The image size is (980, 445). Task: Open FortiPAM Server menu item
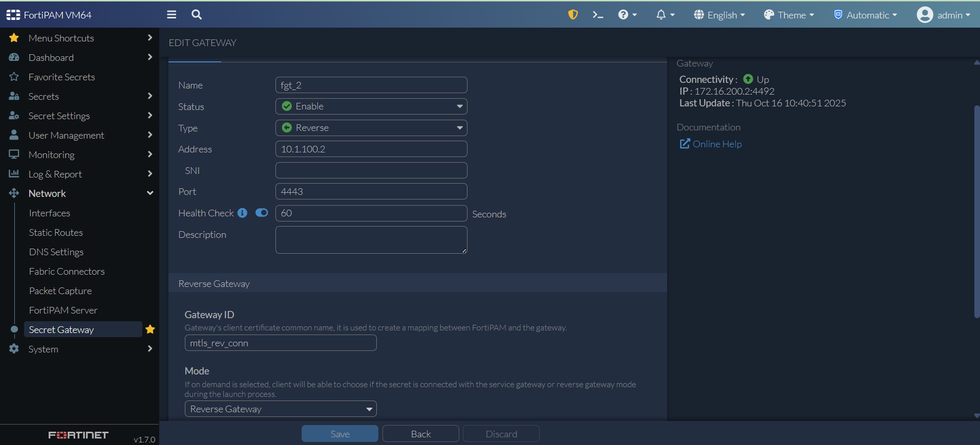point(63,310)
